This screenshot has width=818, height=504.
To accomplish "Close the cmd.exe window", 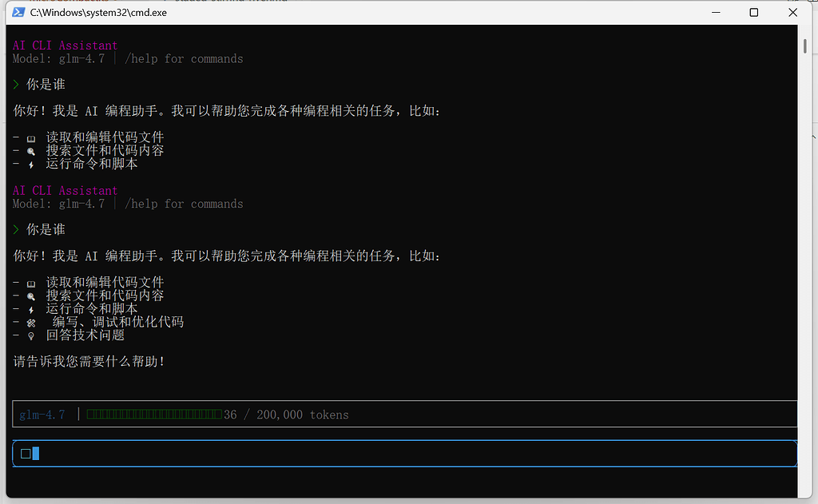I will pos(793,12).
